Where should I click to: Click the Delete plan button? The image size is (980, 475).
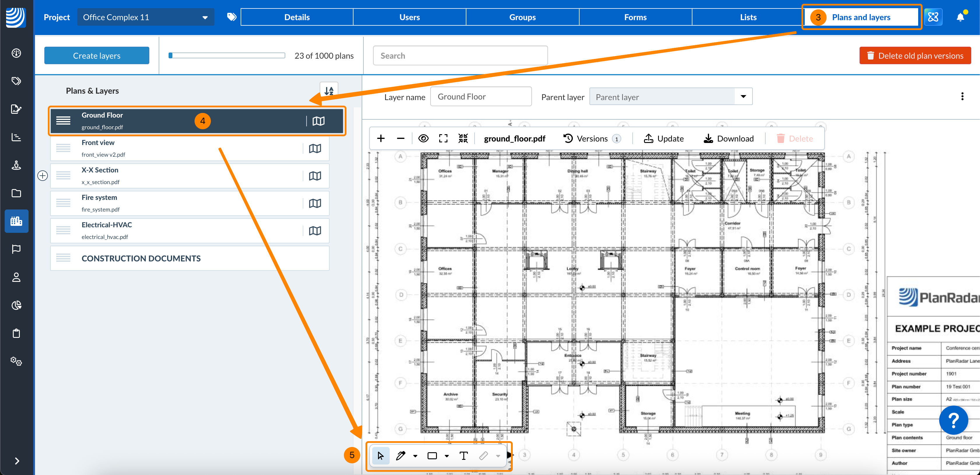[795, 139]
